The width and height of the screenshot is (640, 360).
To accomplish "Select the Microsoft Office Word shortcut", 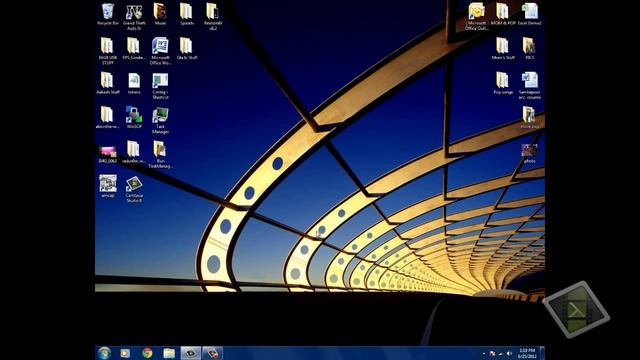I will pos(160,51).
